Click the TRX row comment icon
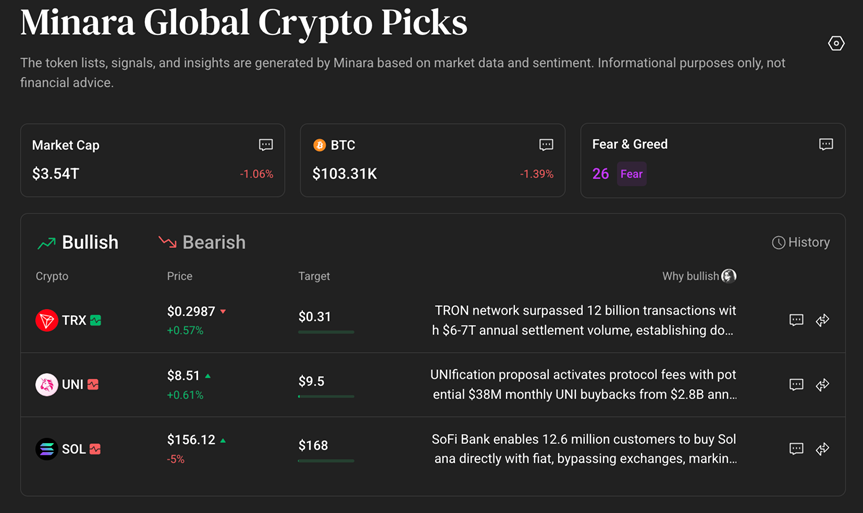 [x=796, y=320]
